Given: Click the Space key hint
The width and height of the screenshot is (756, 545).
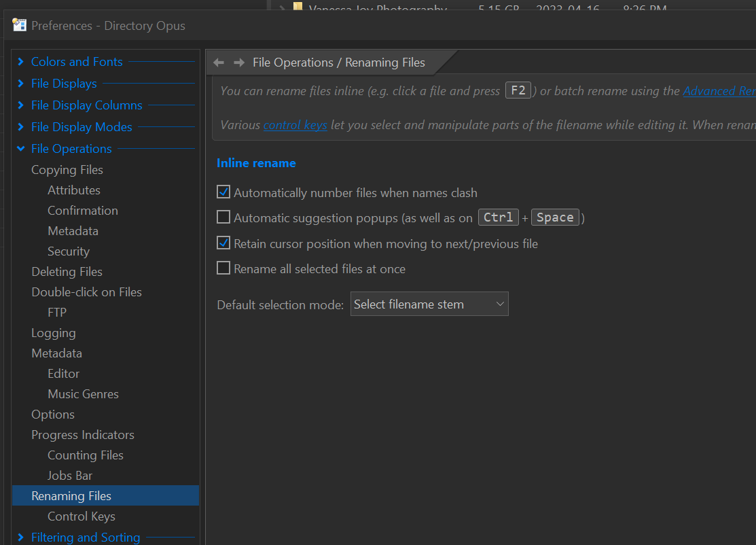Looking at the screenshot, I should coord(554,217).
